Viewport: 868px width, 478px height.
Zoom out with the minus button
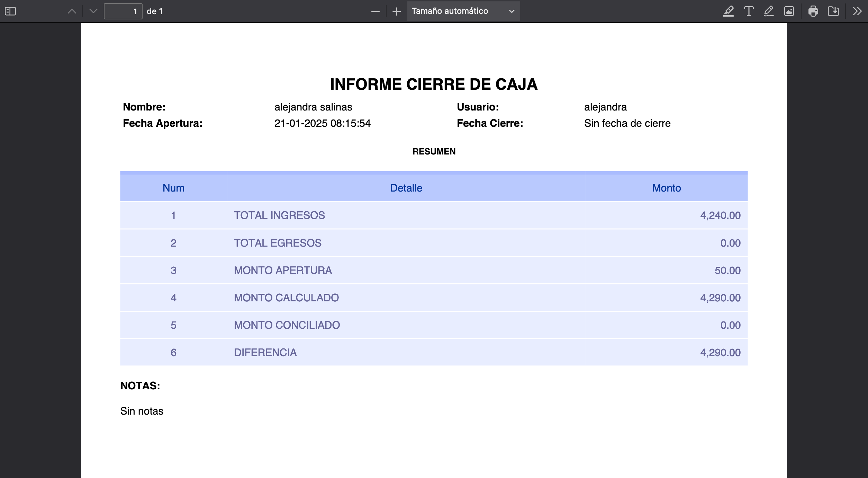tap(375, 11)
